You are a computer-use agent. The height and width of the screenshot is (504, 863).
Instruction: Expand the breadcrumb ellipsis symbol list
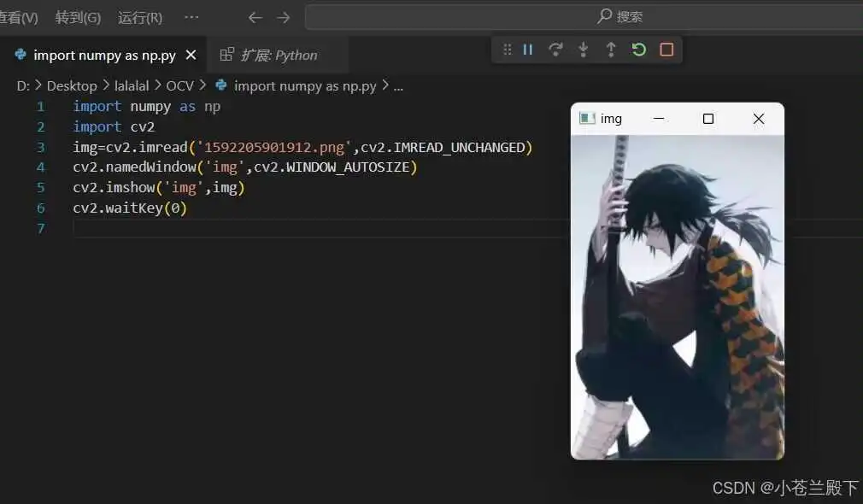click(x=398, y=87)
